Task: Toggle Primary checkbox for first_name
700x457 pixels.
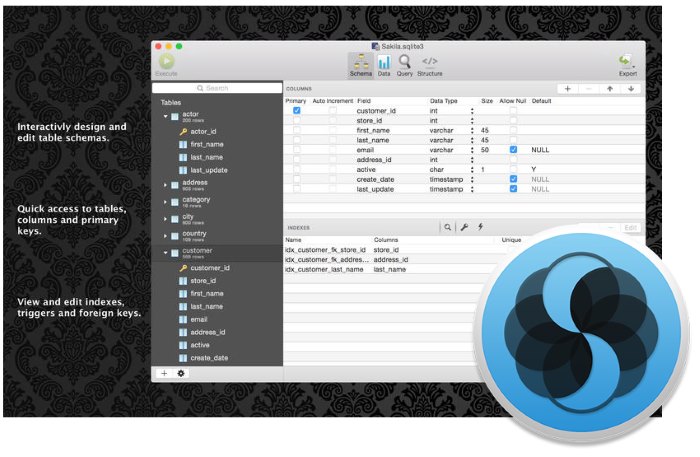Action: point(296,130)
